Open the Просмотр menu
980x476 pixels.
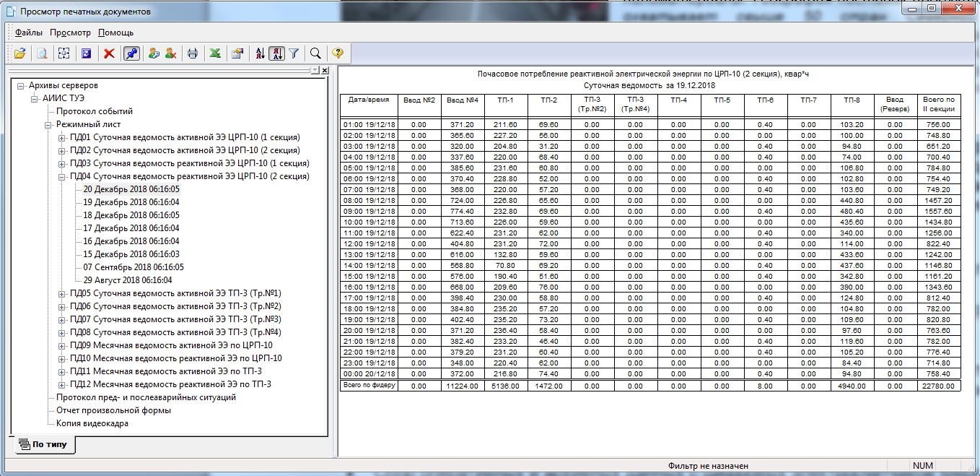pyautogui.click(x=71, y=33)
